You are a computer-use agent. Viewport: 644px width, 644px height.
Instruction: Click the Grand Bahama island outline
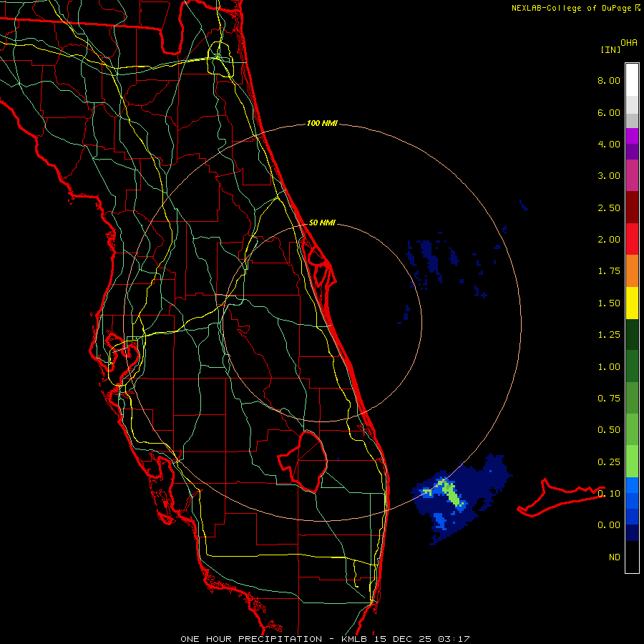(560, 498)
